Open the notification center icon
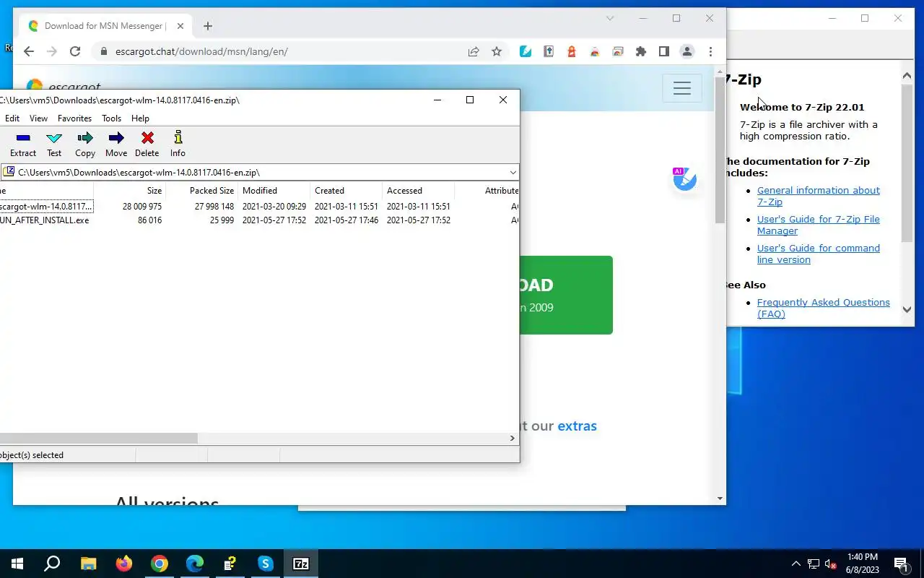The height and width of the screenshot is (578, 924). coord(902,564)
